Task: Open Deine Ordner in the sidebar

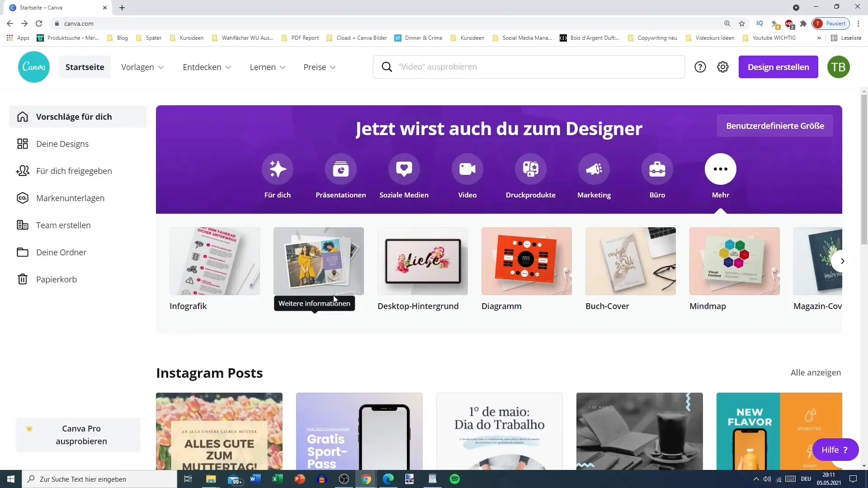Action: coord(78,252)
